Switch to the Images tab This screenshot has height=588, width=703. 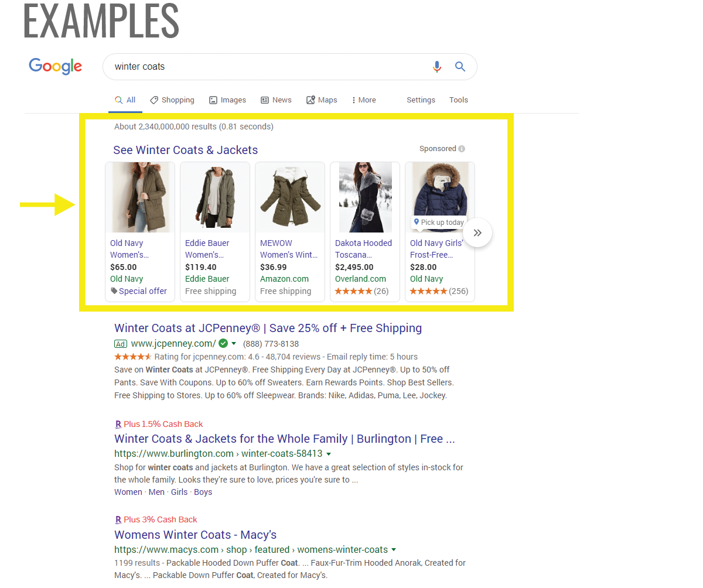pyautogui.click(x=228, y=100)
